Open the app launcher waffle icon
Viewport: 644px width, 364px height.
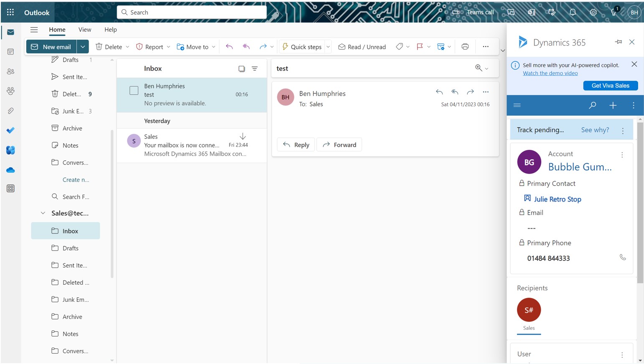(10, 12)
